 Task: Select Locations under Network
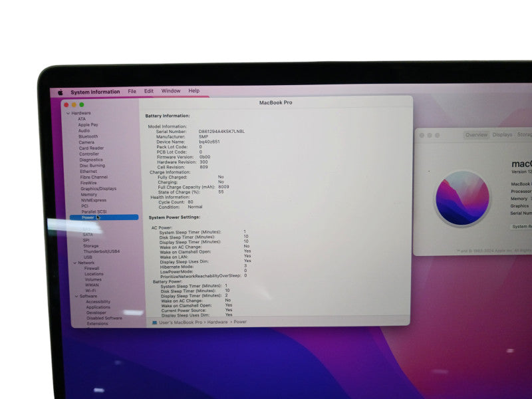[x=94, y=274]
